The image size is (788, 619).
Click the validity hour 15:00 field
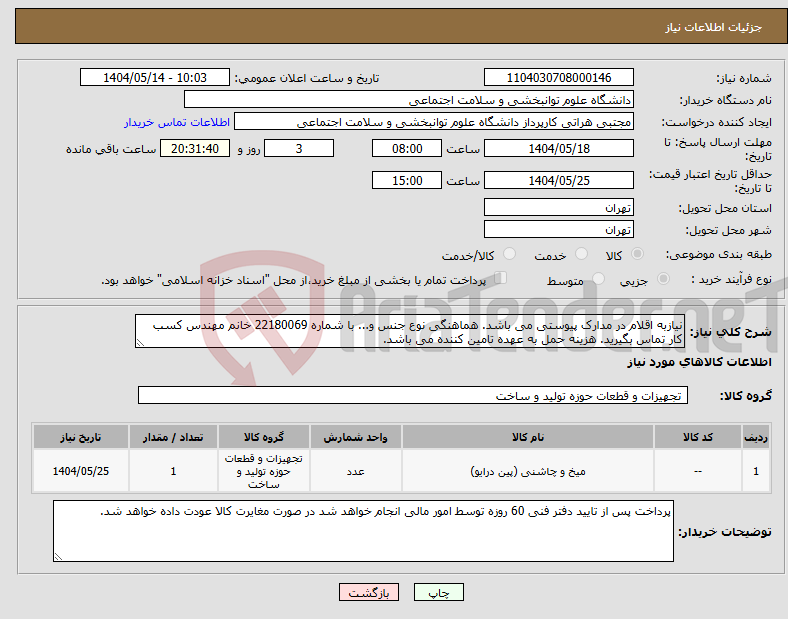pos(407,180)
